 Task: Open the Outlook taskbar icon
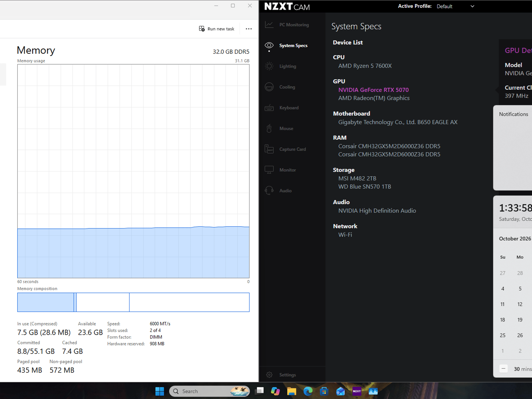point(340,391)
